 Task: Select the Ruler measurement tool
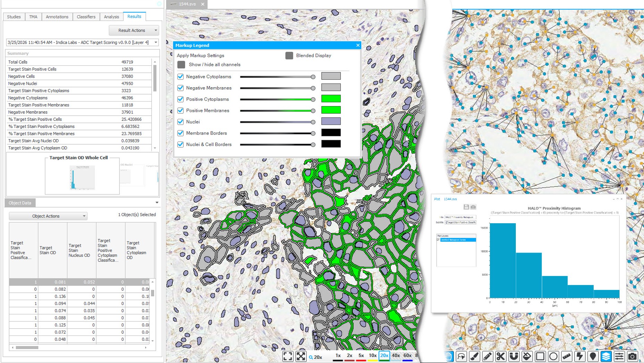tap(567, 356)
